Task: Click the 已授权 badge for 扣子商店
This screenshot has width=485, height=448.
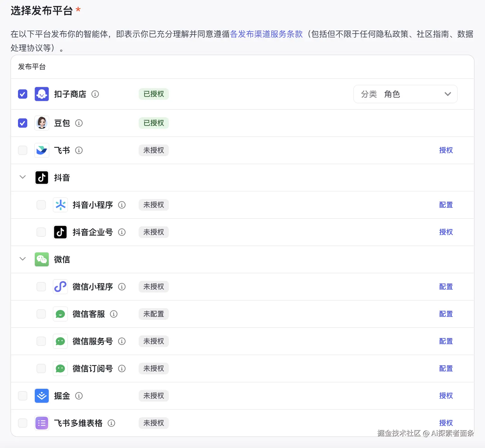Action: tap(154, 94)
